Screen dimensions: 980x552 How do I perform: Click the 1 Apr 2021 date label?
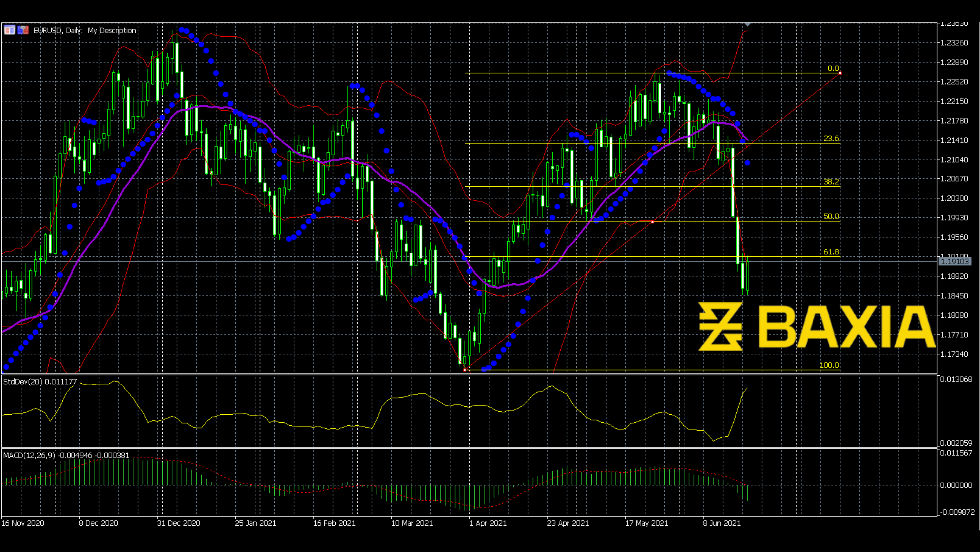pyautogui.click(x=488, y=523)
